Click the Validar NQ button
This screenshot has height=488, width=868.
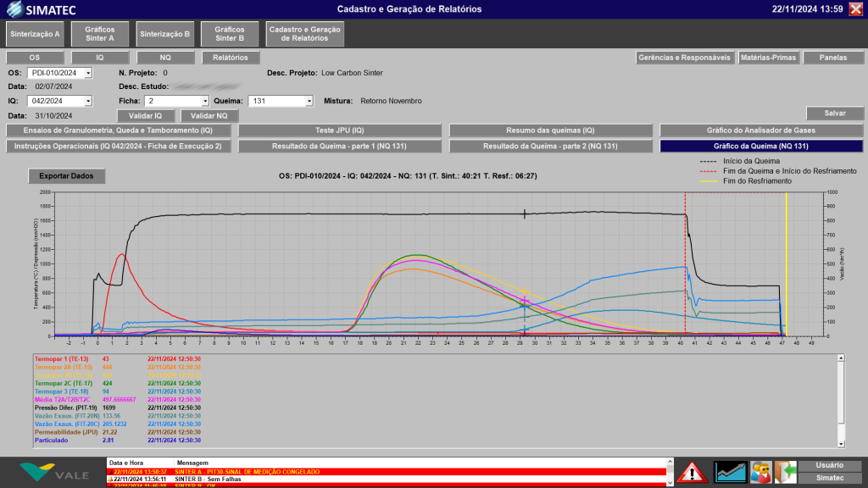click(x=209, y=115)
